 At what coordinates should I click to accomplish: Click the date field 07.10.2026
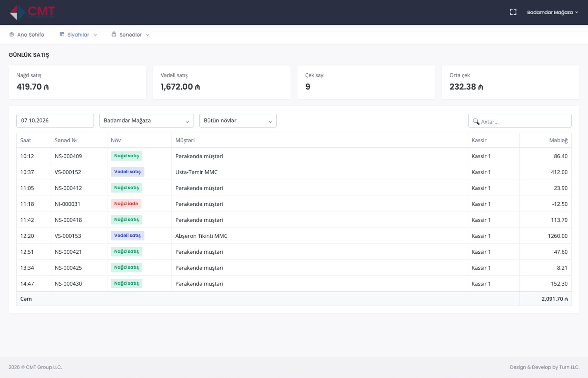pyautogui.click(x=55, y=121)
